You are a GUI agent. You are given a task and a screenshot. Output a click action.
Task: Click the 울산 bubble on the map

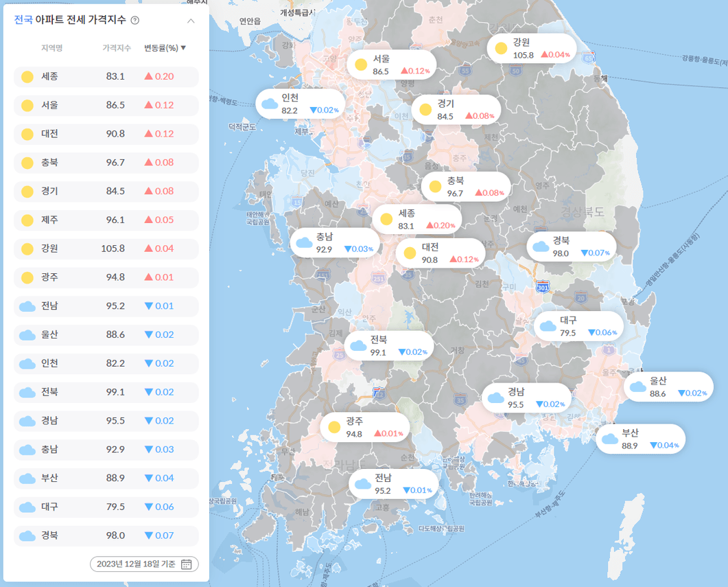click(x=668, y=387)
